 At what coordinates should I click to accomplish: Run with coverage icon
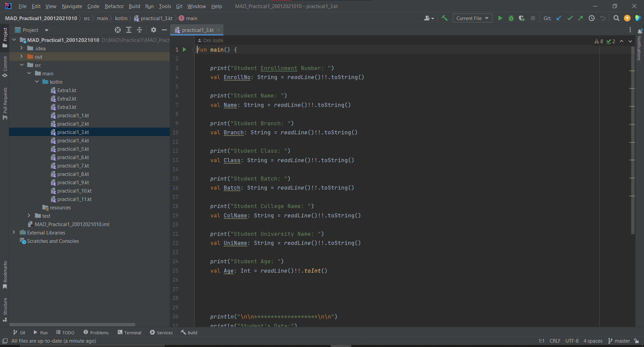pos(522,18)
